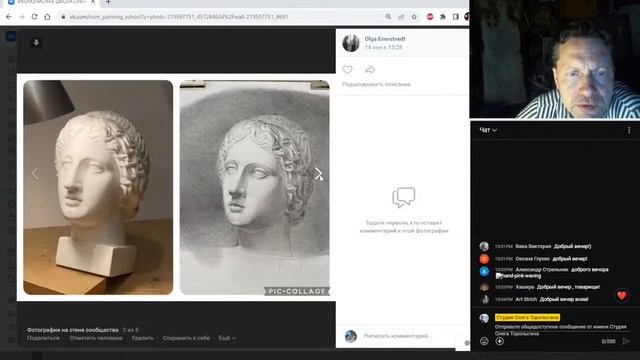
Task: Open the chat three-dot options menu
Action: [629, 130]
